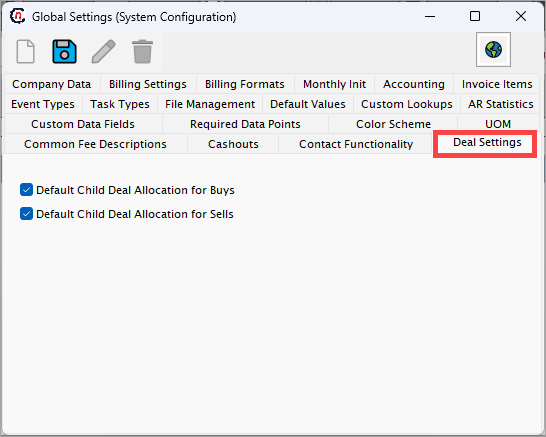This screenshot has height=437, width=546.
Task: Go to the Accounting tab
Action: (x=414, y=84)
